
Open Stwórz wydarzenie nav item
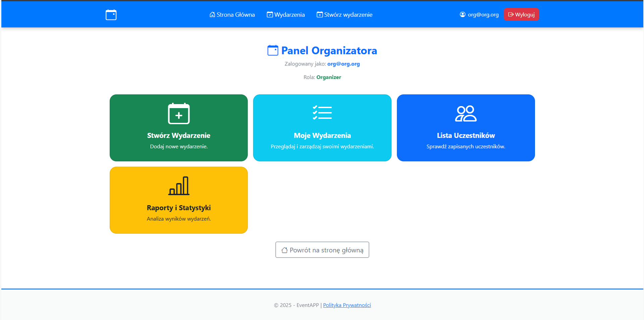pyautogui.click(x=344, y=14)
